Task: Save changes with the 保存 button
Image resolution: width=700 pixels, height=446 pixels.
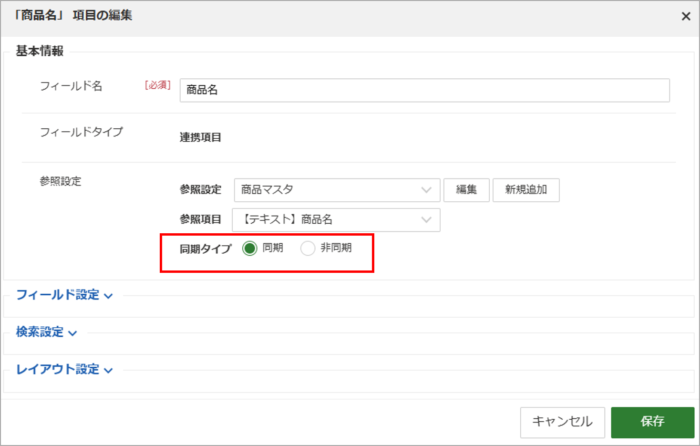Action: click(652, 422)
